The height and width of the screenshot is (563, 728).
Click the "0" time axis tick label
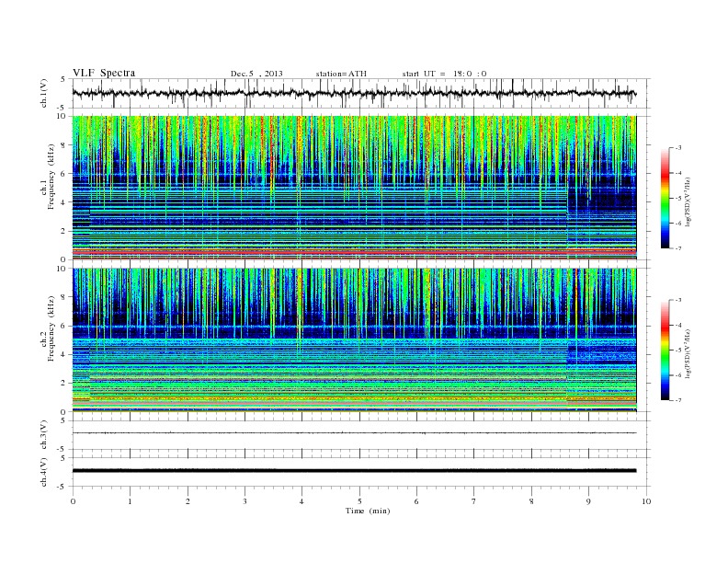pos(73,501)
